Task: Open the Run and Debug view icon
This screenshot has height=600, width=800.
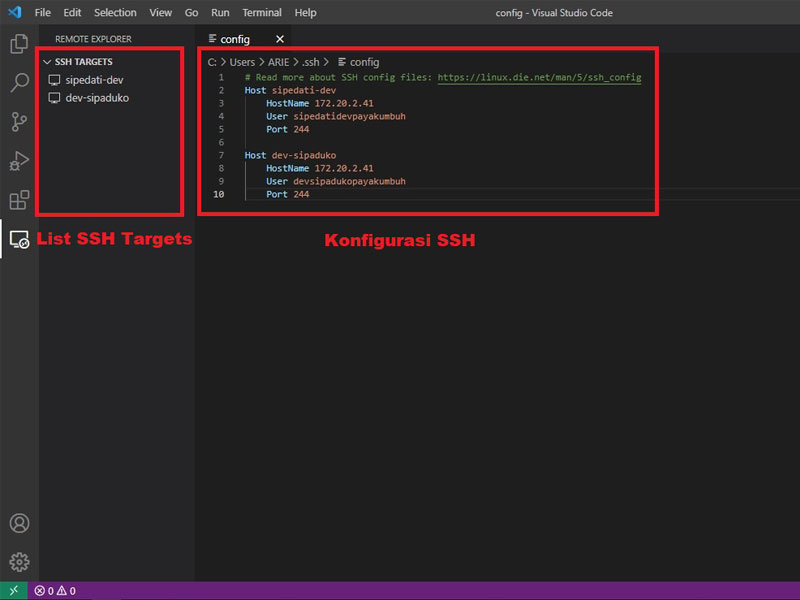Action: pyautogui.click(x=19, y=161)
